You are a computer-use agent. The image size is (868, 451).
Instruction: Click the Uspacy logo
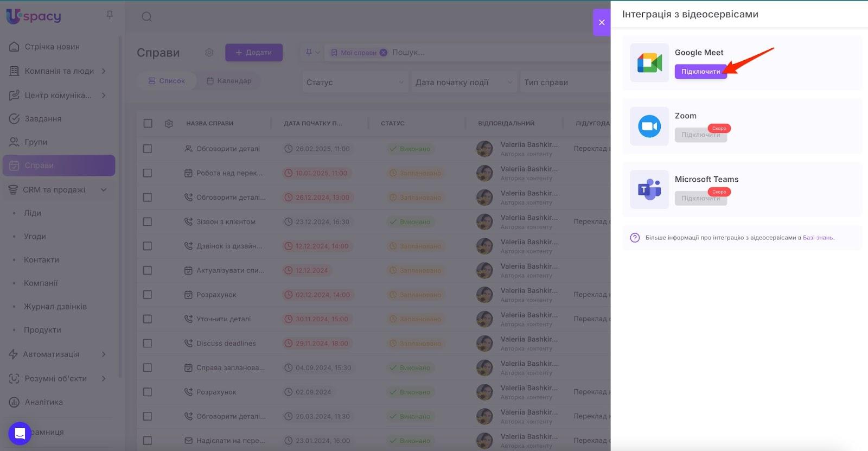34,16
